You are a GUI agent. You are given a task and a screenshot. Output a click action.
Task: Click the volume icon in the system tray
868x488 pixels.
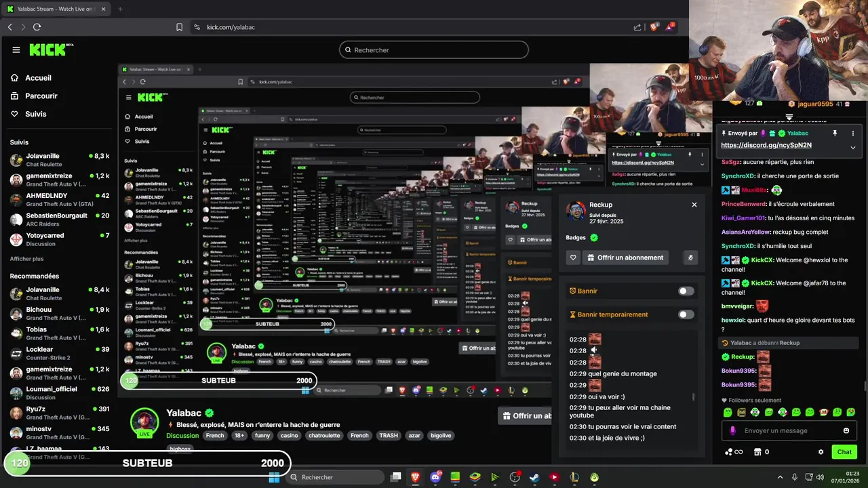coord(820,477)
